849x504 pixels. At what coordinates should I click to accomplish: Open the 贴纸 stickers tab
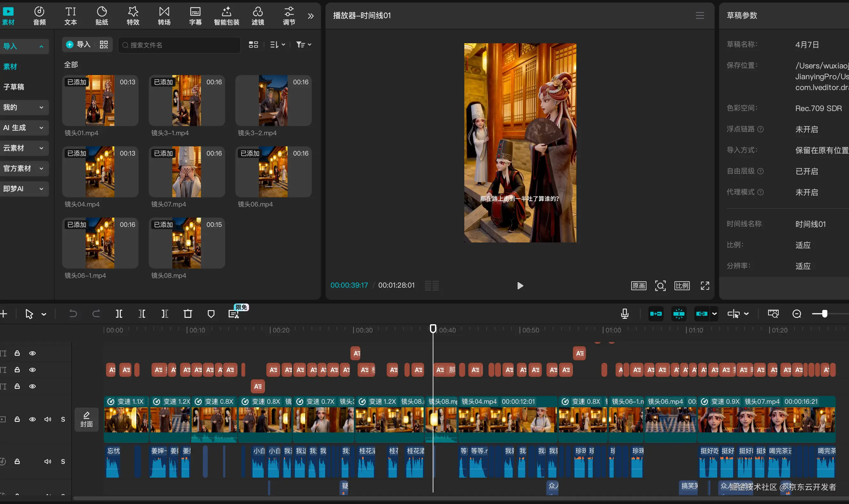[102, 16]
